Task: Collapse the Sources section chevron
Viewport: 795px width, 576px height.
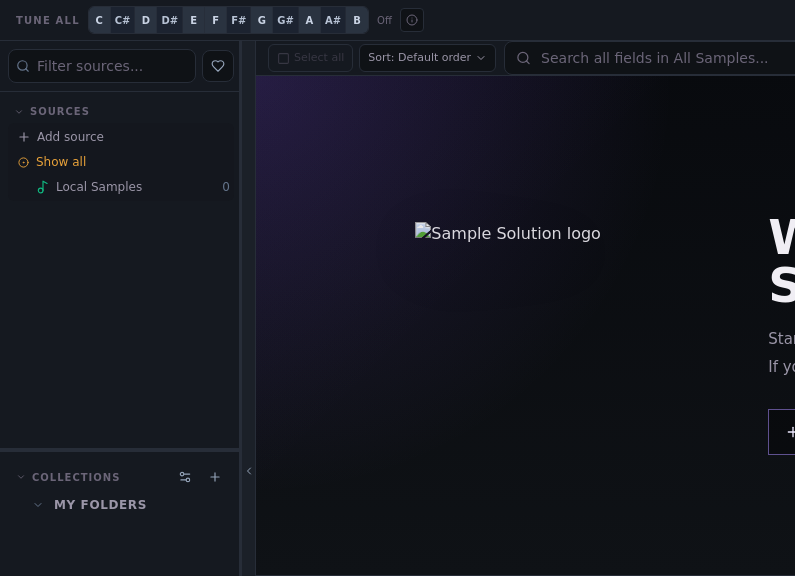Action: tap(19, 112)
